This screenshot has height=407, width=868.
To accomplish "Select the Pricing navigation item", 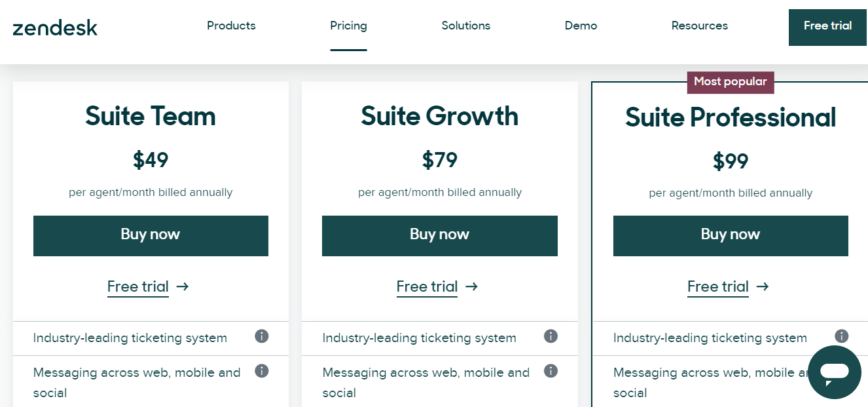I will coord(348,26).
